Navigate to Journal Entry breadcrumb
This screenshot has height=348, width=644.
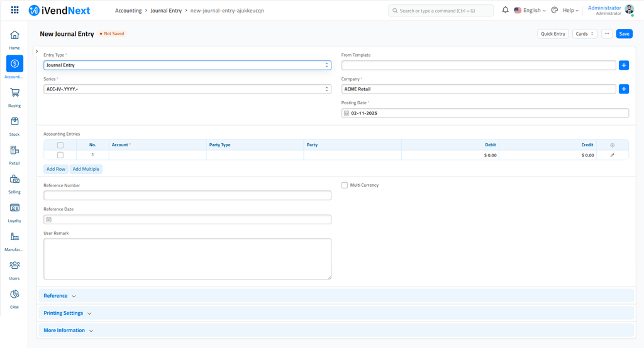click(x=166, y=11)
